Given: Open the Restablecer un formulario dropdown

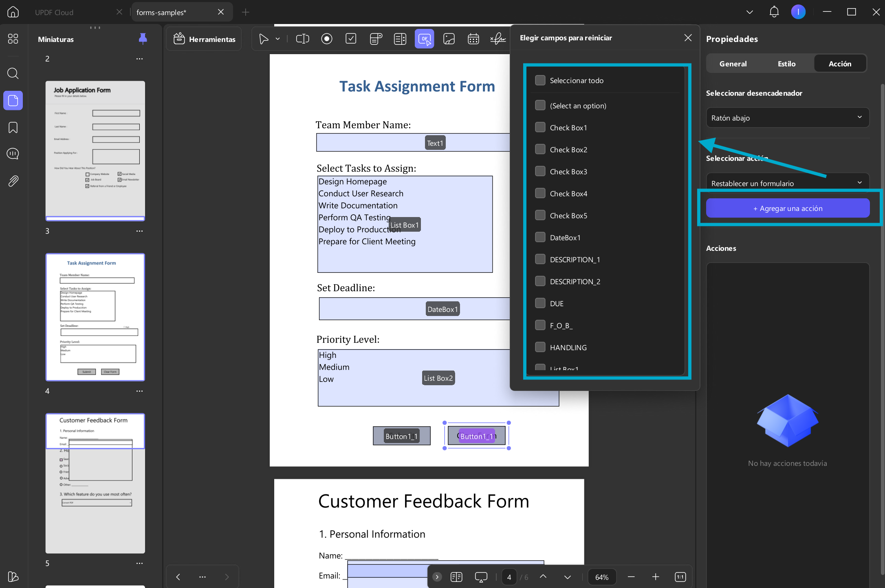Looking at the screenshot, I should pyautogui.click(x=787, y=182).
